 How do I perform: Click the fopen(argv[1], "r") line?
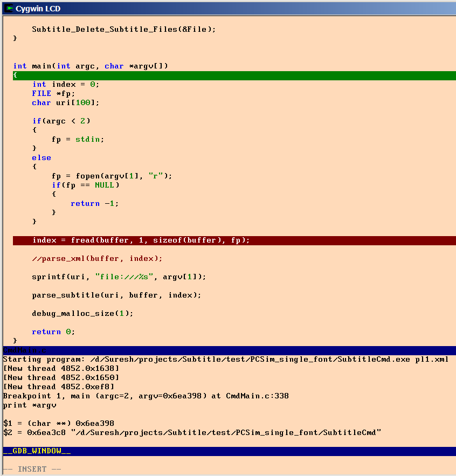[112, 176]
